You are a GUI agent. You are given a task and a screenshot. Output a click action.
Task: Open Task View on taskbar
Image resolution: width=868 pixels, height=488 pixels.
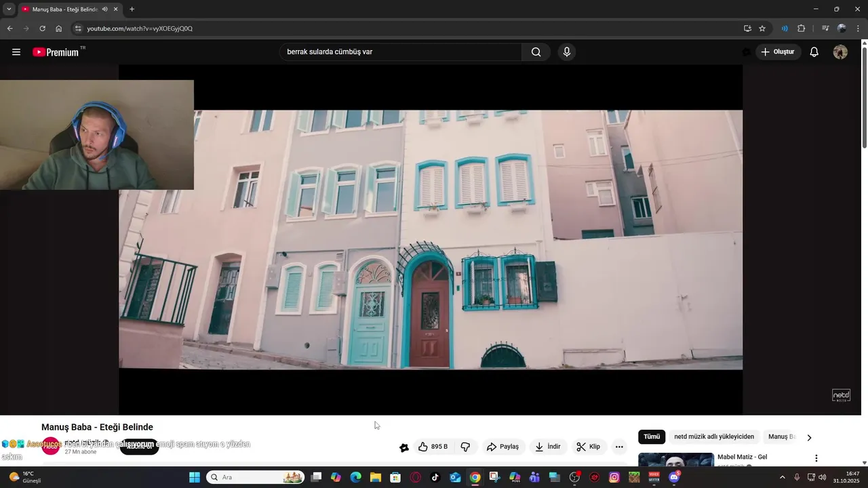(316, 477)
